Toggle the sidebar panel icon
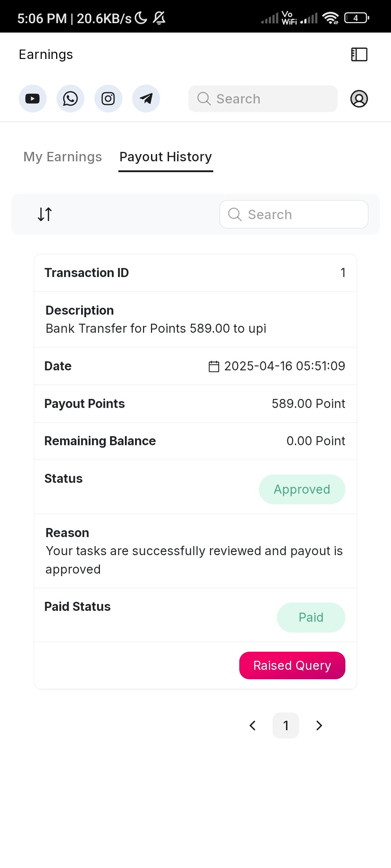Viewport: 391px width, 868px height. click(359, 55)
